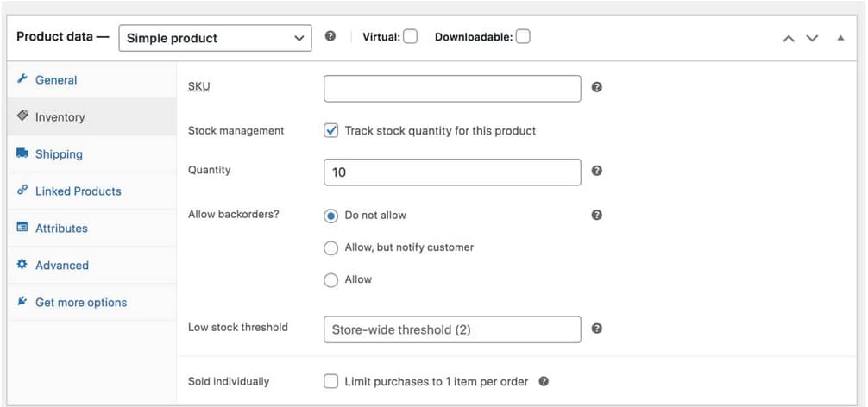Move Product data panel up

[789, 38]
